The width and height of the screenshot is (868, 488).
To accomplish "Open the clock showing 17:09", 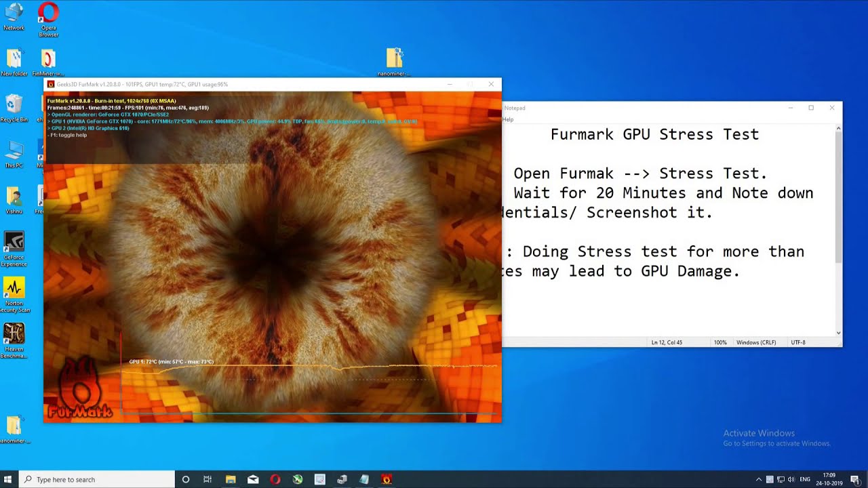I will pos(829,479).
